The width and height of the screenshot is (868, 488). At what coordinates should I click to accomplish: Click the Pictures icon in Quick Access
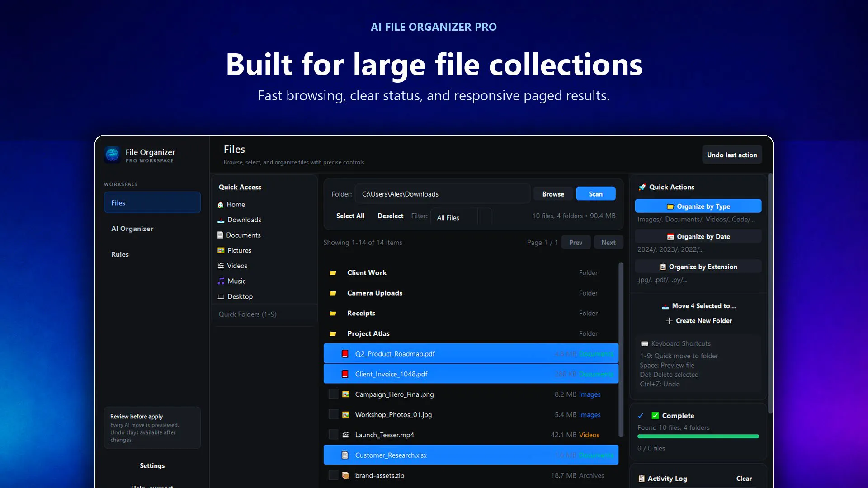[221, 250]
